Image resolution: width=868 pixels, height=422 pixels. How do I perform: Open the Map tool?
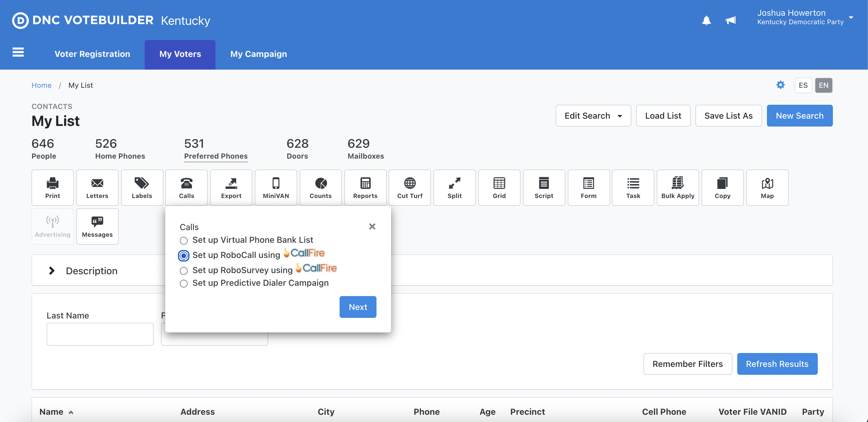coord(767,187)
